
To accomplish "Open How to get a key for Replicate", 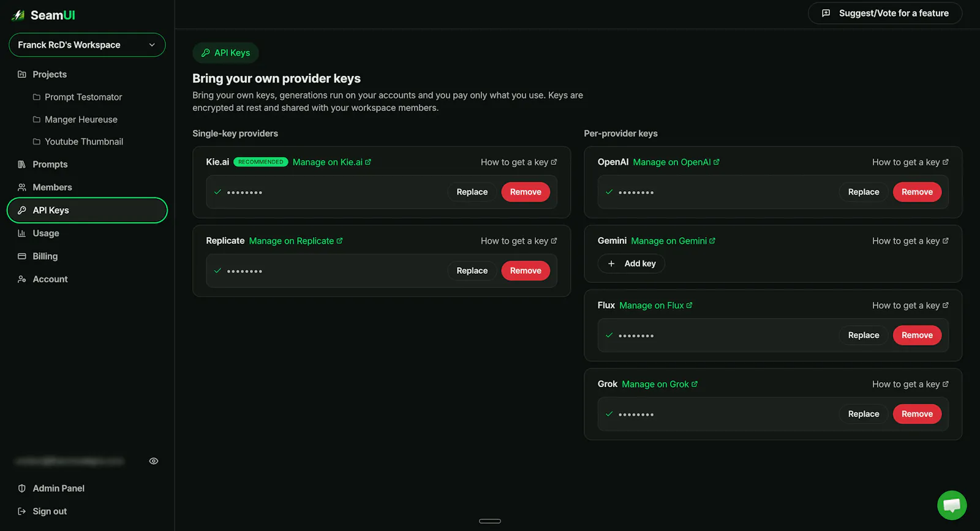I will coord(519,241).
